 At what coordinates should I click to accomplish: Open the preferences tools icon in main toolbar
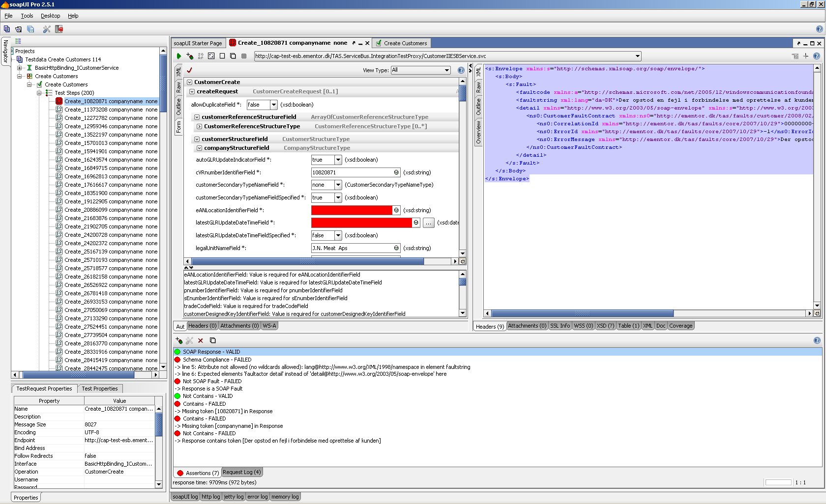(x=47, y=29)
